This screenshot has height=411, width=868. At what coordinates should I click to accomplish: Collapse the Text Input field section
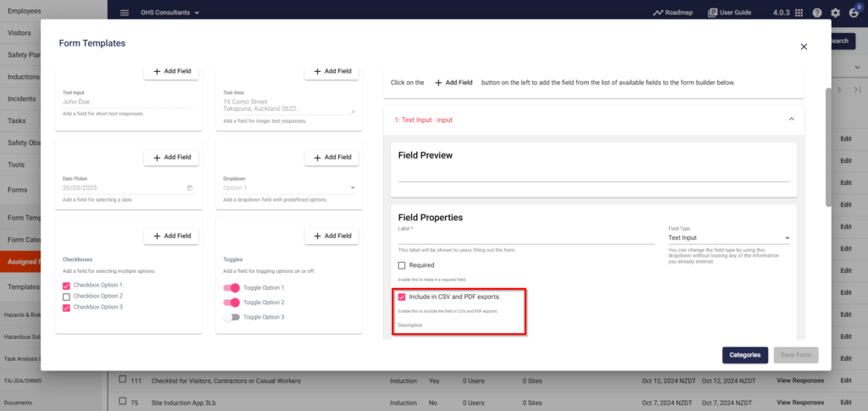[791, 119]
